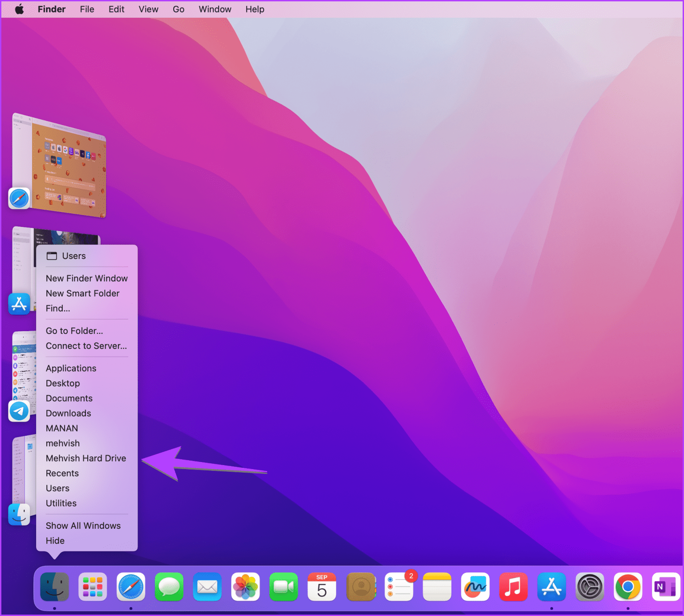Launch Apple Music

pyautogui.click(x=513, y=587)
